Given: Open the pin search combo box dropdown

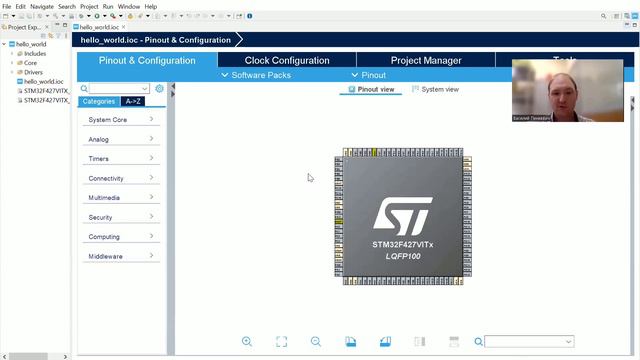Looking at the screenshot, I should coord(569,342).
